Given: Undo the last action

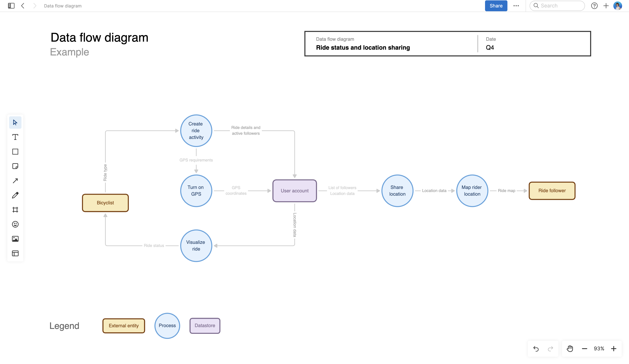Looking at the screenshot, I should point(536,348).
